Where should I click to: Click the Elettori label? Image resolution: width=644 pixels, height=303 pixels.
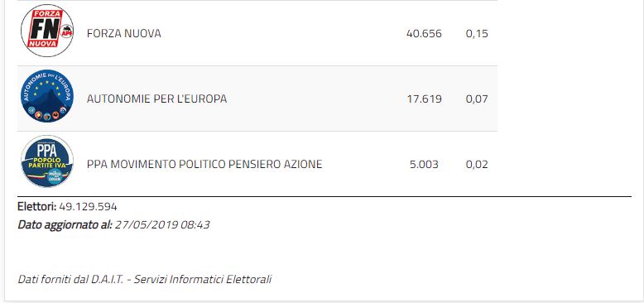tap(37, 206)
